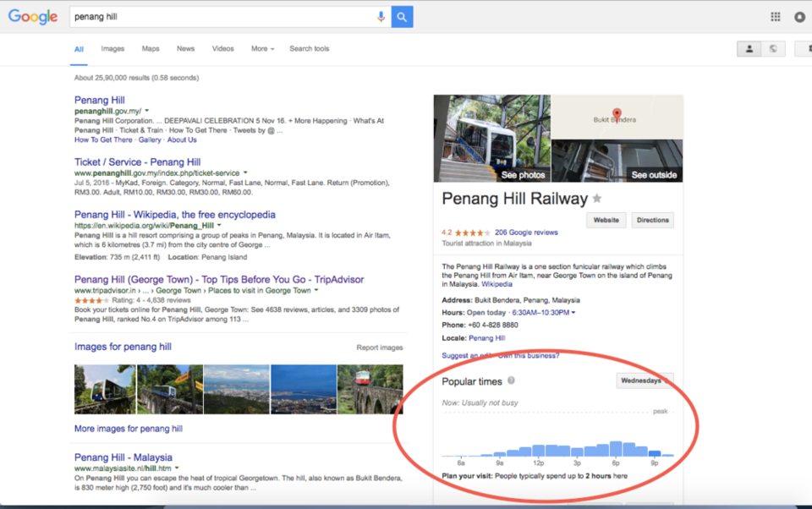The height and width of the screenshot is (509, 812).
Task: Open the first funicular train image thumbnail
Action: pyautogui.click(x=105, y=390)
